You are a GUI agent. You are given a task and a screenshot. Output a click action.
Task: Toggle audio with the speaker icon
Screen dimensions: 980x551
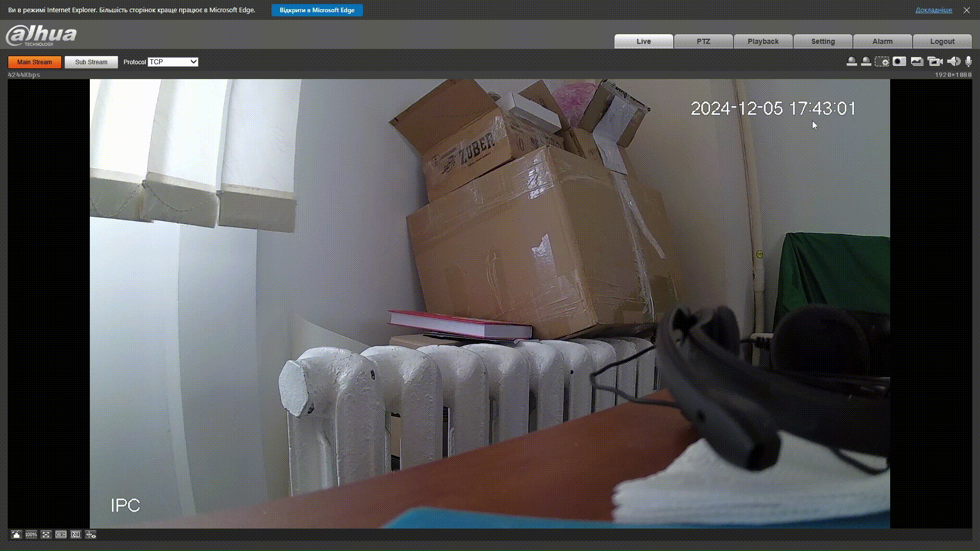(953, 62)
